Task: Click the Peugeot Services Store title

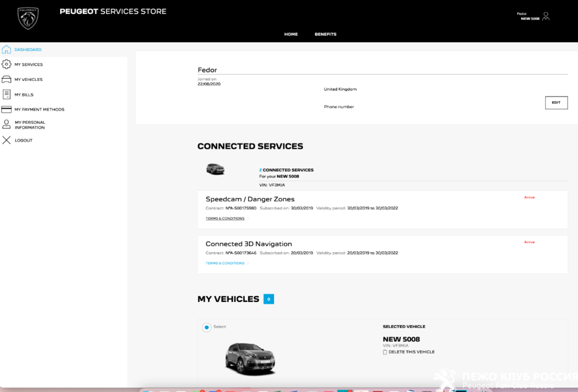Action: (x=113, y=12)
